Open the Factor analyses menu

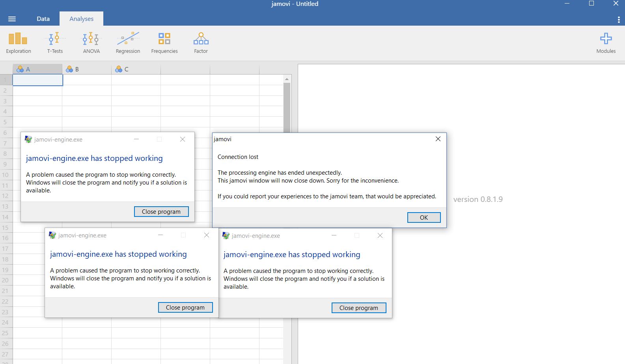(x=201, y=43)
